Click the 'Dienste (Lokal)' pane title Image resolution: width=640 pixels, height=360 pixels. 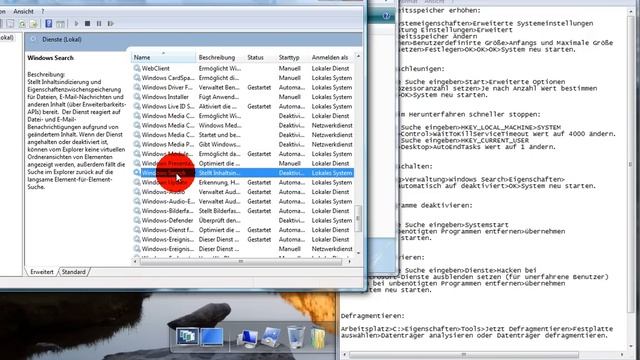62,40
